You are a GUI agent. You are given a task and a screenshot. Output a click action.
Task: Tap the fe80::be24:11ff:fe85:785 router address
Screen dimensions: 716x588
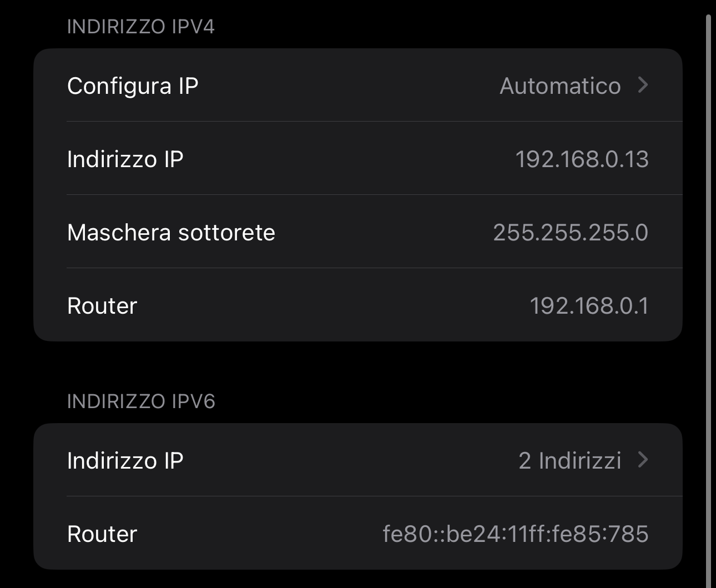[x=516, y=534]
